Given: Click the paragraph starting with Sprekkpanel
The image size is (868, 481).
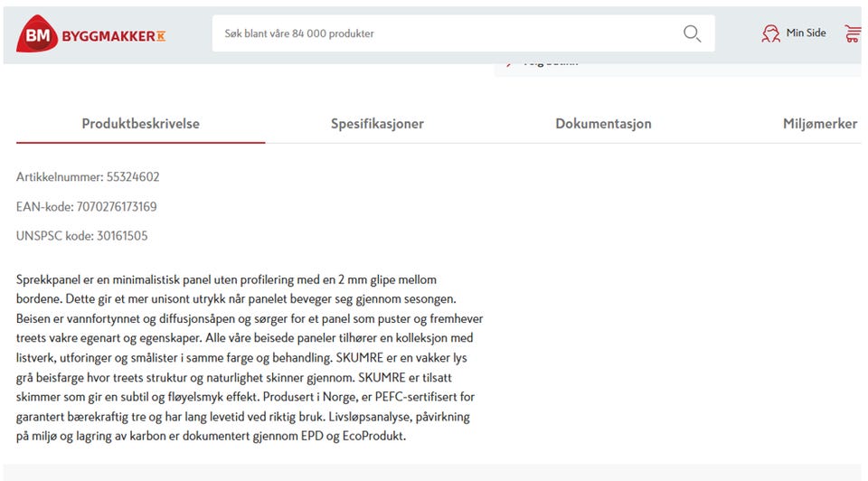Looking at the screenshot, I should coord(250,357).
